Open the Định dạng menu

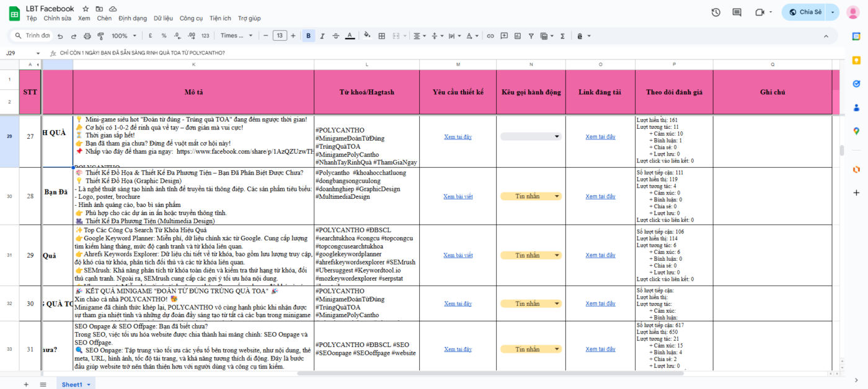tap(133, 19)
